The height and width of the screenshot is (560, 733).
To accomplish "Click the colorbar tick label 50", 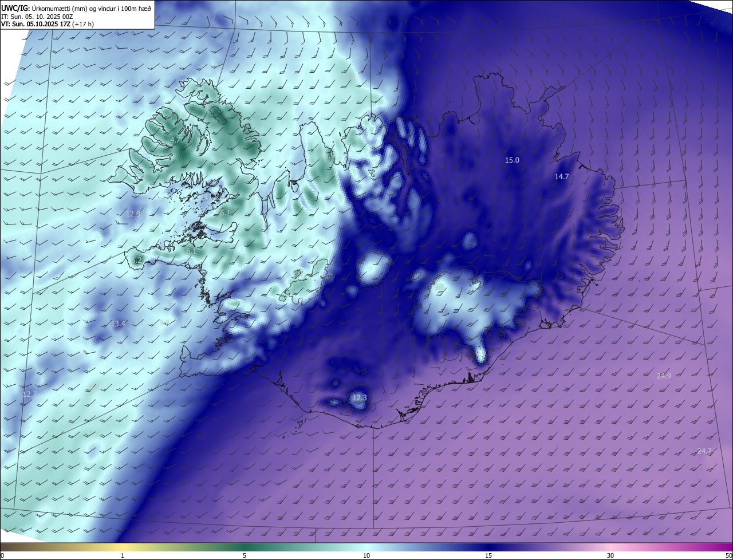I will click(x=728, y=555).
